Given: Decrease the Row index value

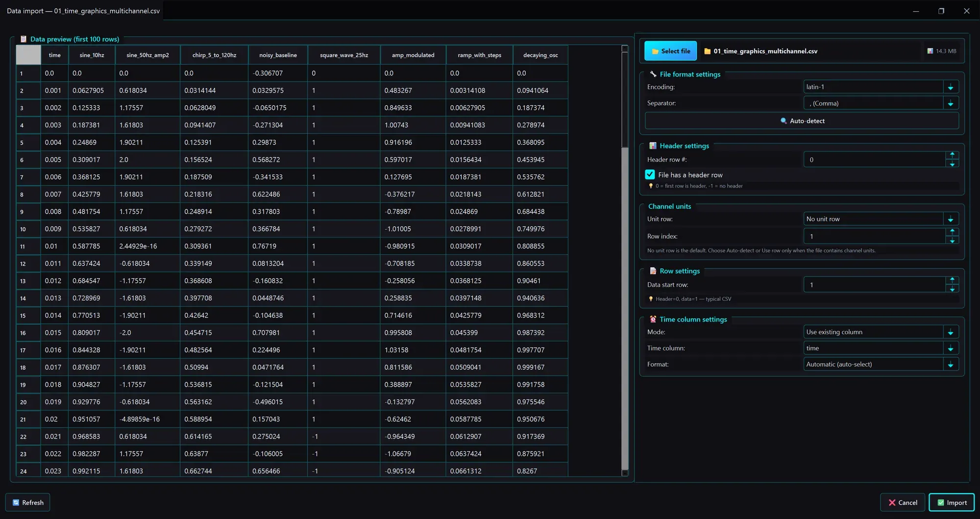Looking at the screenshot, I should click(952, 240).
